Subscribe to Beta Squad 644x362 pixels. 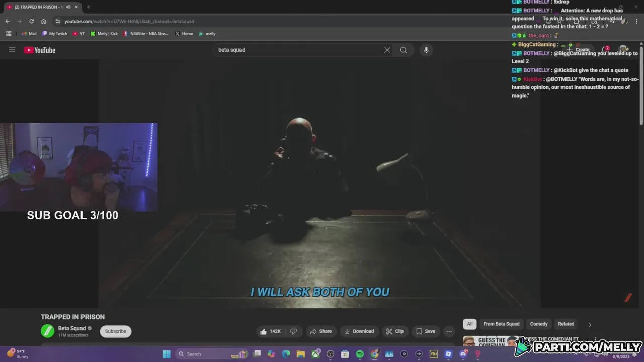[115, 331]
